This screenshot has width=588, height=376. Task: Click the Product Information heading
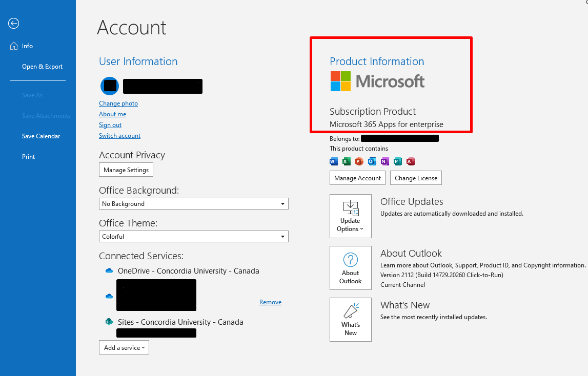(377, 61)
